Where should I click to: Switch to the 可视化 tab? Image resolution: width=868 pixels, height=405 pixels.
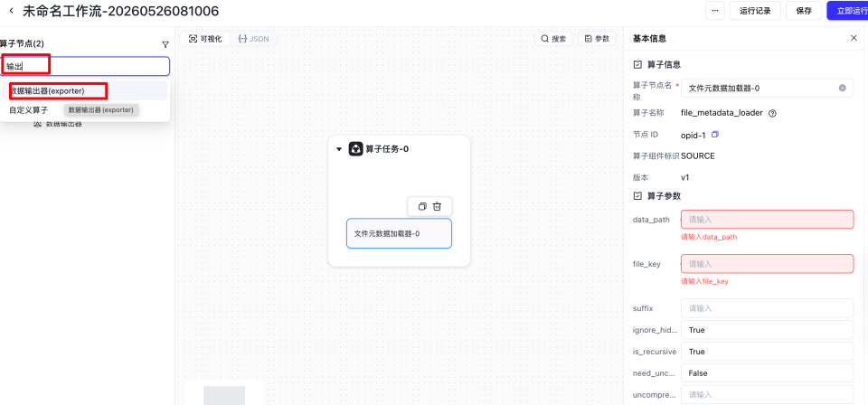click(205, 39)
